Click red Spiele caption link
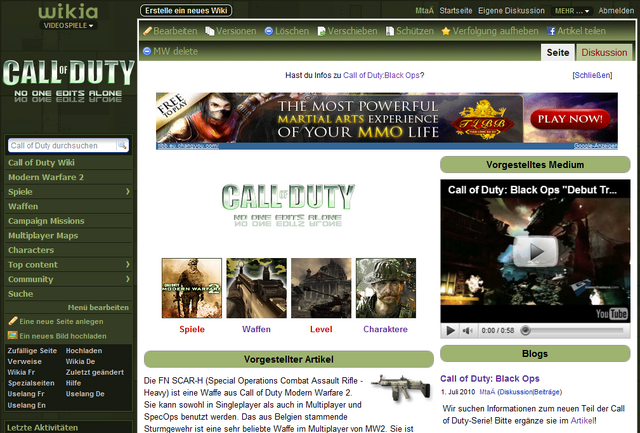The width and height of the screenshot is (640, 433). click(x=192, y=329)
